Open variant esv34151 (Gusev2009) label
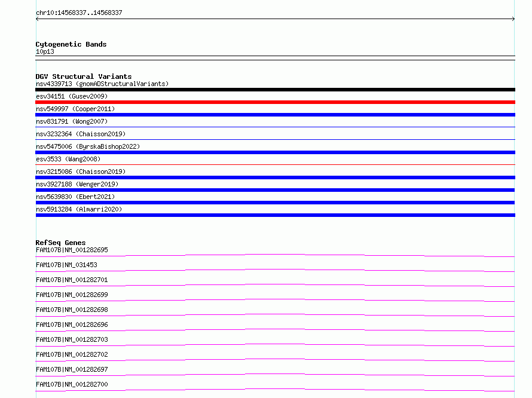Image resolution: width=532 pixels, height=398 pixels. pyautogui.click(x=72, y=96)
